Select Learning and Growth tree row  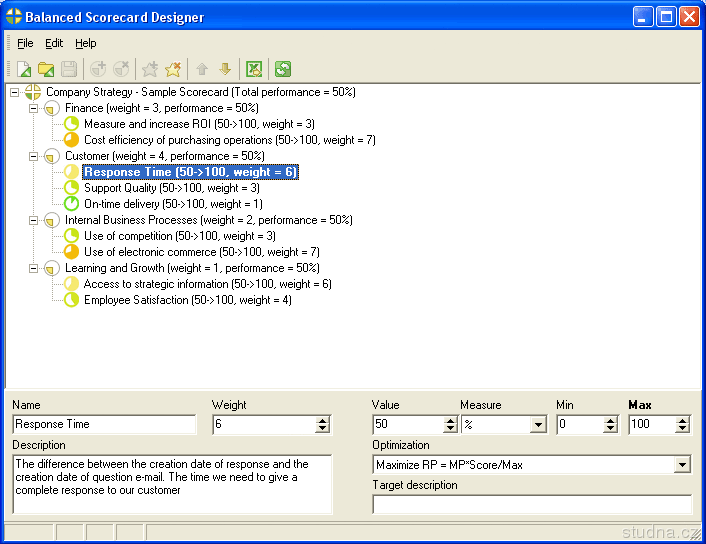(x=192, y=268)
